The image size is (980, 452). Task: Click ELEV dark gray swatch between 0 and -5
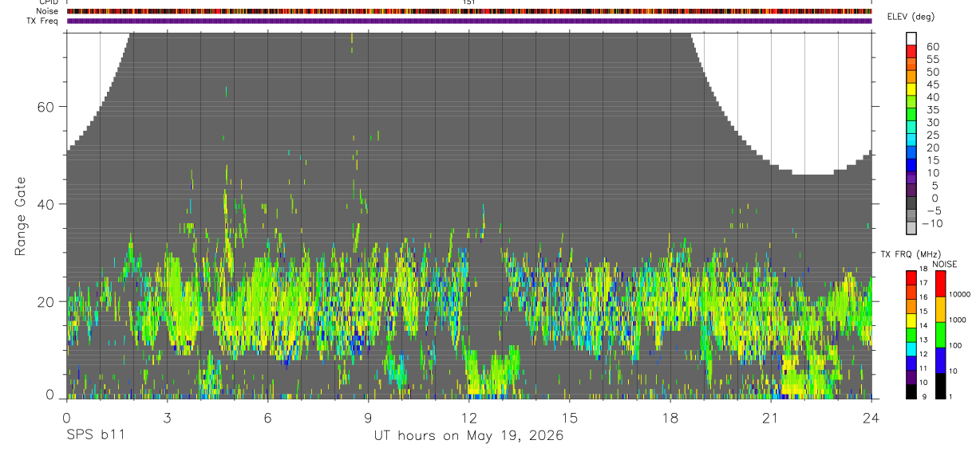911,204
